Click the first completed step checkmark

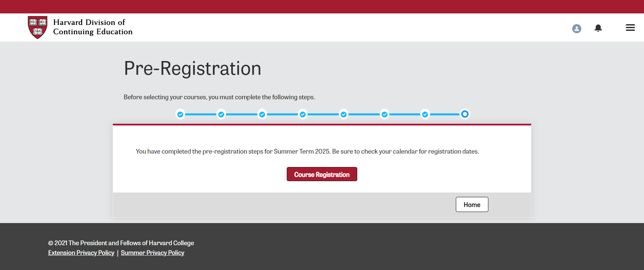(x=180, y=114)
